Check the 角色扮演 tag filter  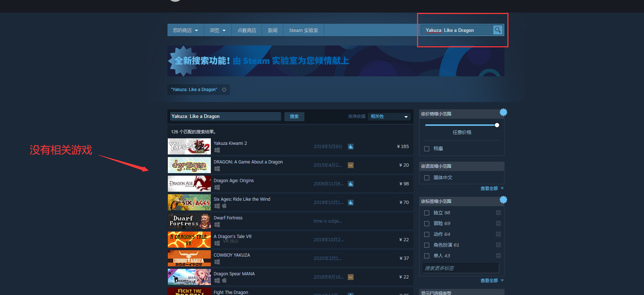pyautogui.click(x=427, y=245)
